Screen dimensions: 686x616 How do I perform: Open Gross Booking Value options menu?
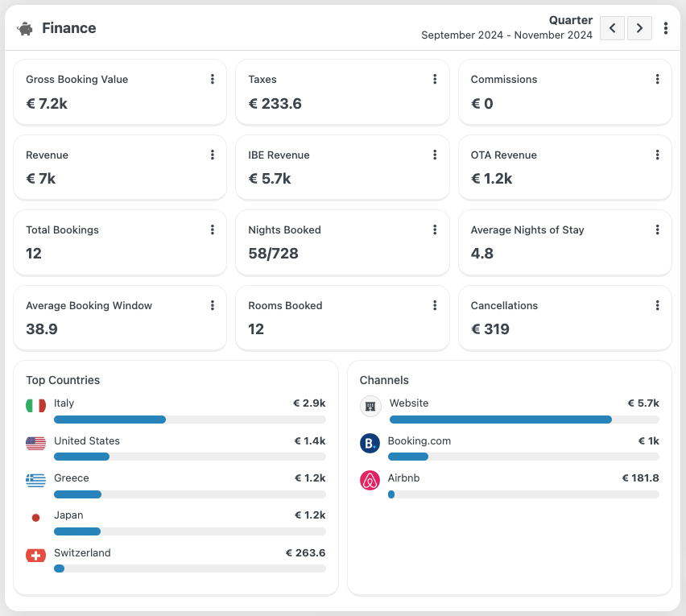(213, 79)
